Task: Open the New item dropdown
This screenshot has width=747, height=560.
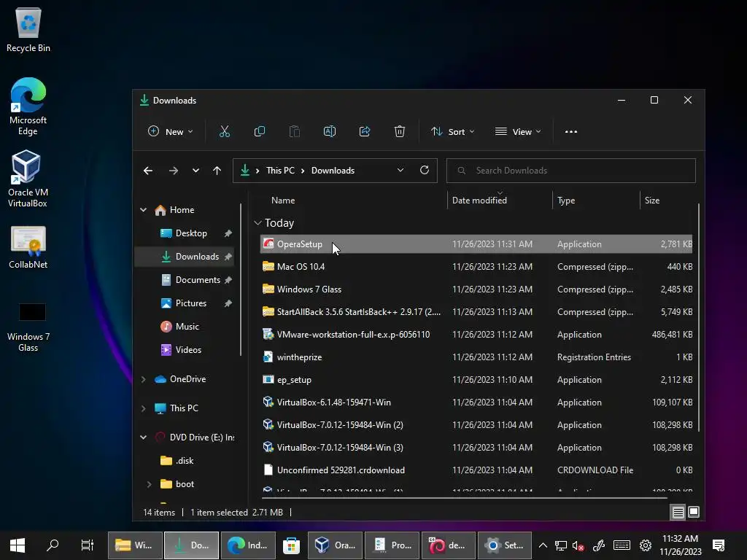Action: (171, 131)
